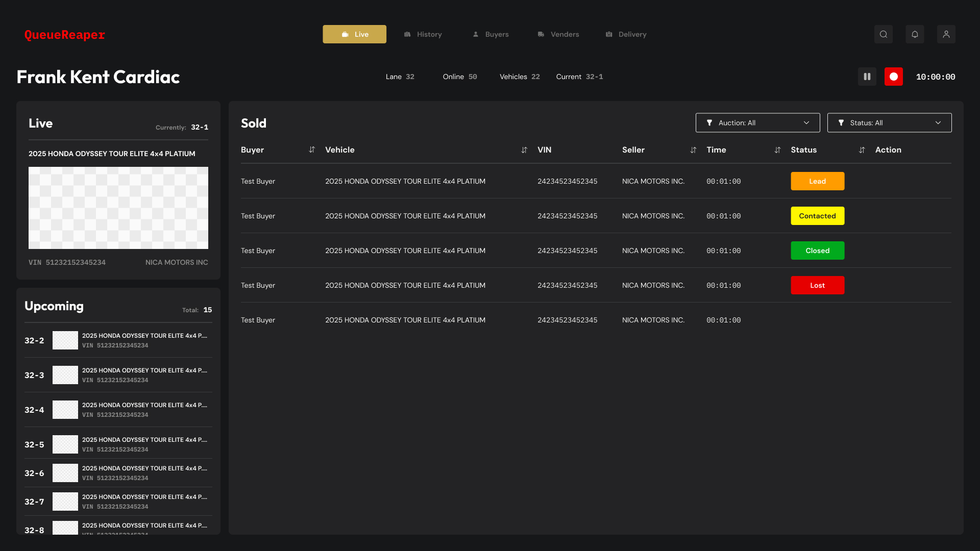Toggle sorting on the Status column

click(862, 150)
